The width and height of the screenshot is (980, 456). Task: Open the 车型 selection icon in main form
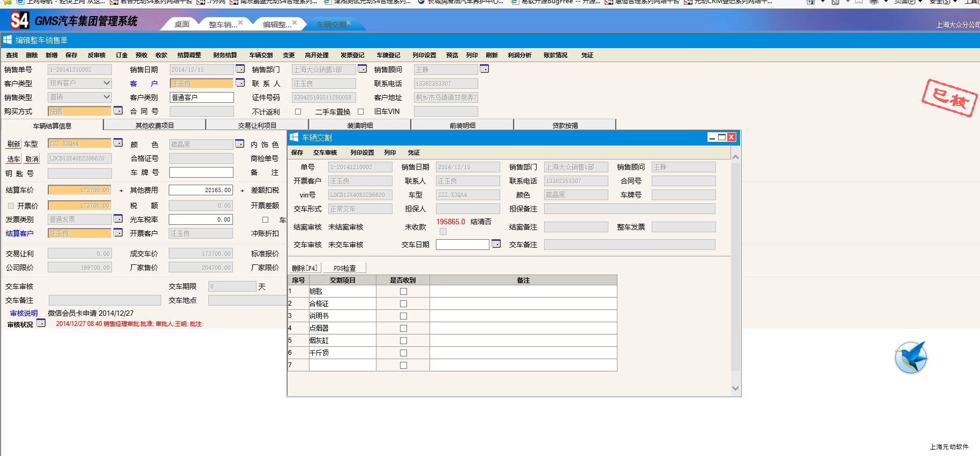[118, 143]
